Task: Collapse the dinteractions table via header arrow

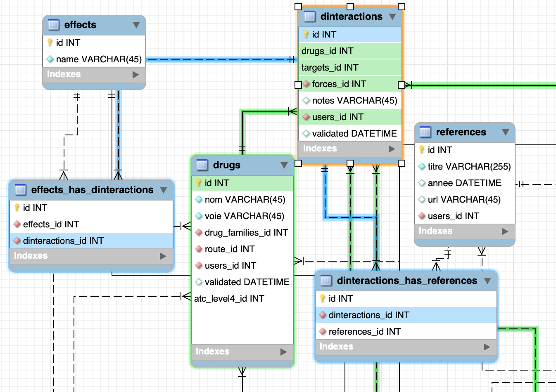Action: (392, 17)
